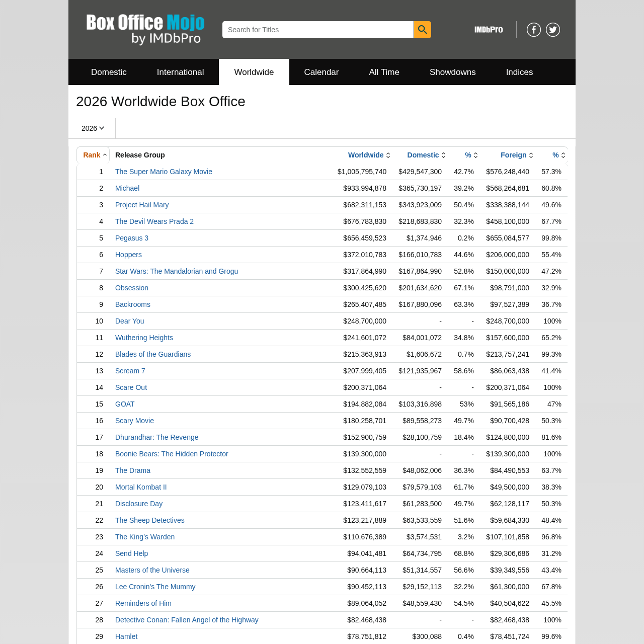This screenshot has width=644, height=644.
Task: Switch to the Domestic nav tab
Action: coord(109,72)
